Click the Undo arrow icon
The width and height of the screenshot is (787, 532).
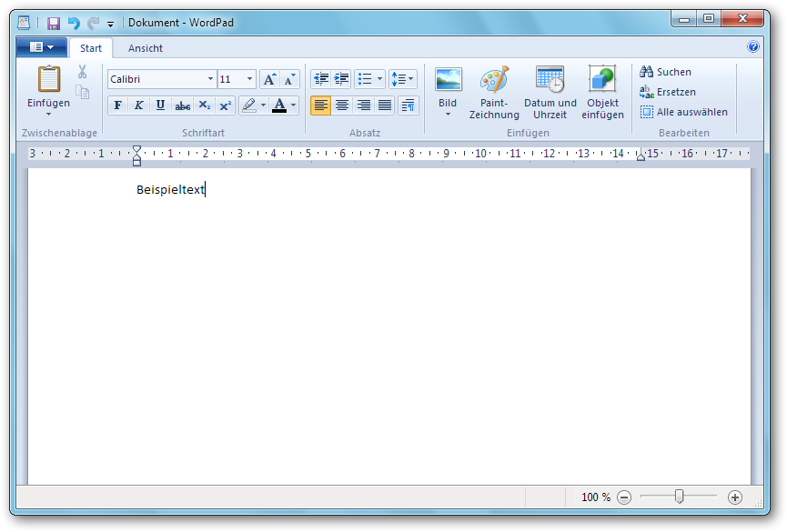pos(74,23)
